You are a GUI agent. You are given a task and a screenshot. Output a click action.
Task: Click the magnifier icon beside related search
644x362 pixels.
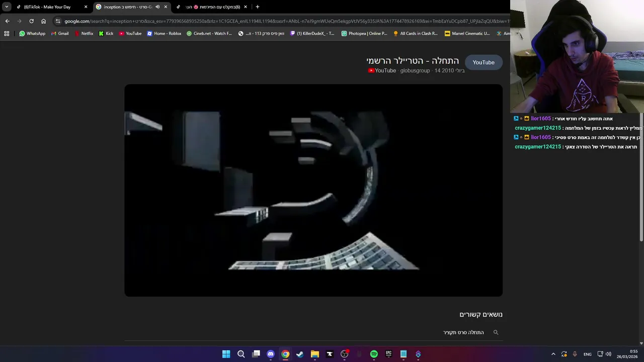click(x=496, y=332)
